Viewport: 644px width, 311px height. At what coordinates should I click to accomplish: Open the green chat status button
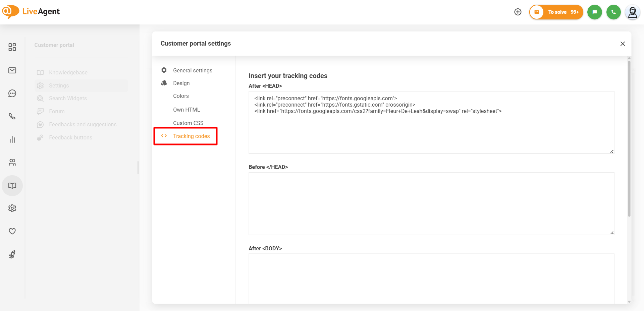click(594, 12)
